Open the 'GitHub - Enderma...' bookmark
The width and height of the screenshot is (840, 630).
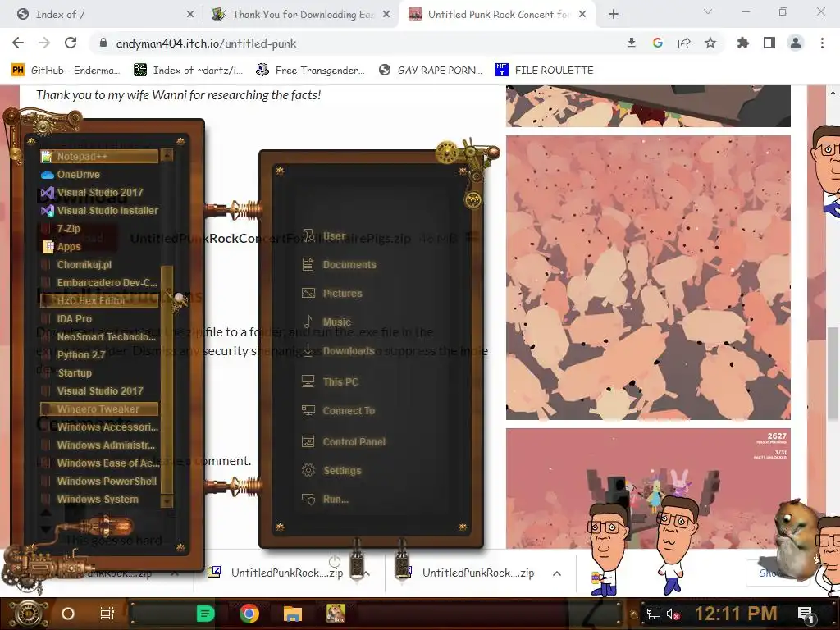point(66,71)
